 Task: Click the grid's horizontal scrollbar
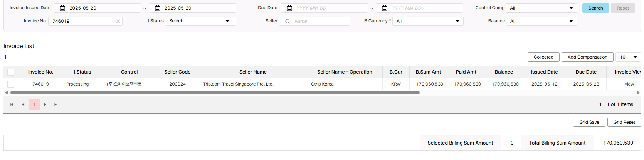pos(215,93)
